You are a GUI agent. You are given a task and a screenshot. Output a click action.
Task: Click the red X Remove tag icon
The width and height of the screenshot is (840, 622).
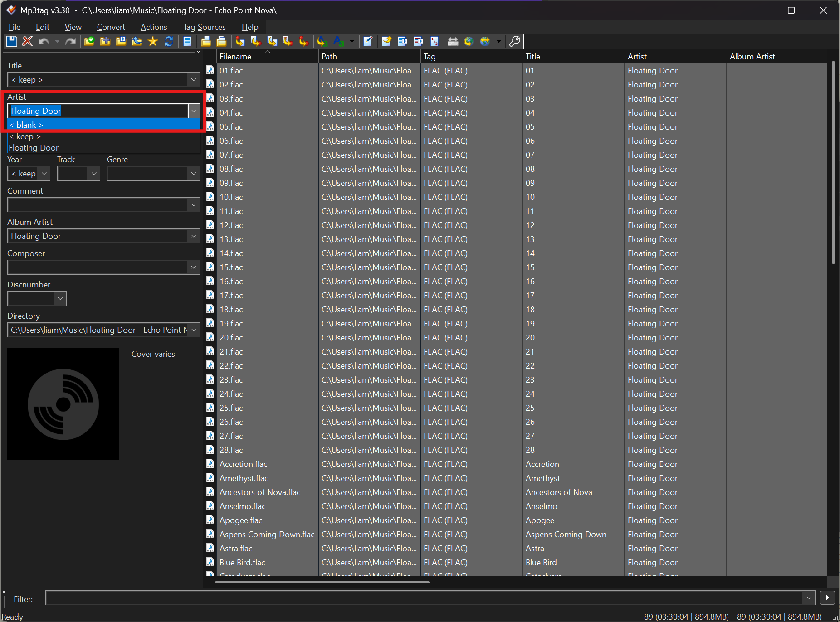(28, 41)
